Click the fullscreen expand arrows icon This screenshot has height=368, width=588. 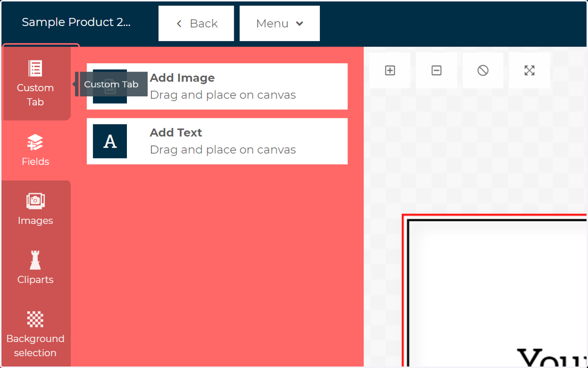coord(529,71)
